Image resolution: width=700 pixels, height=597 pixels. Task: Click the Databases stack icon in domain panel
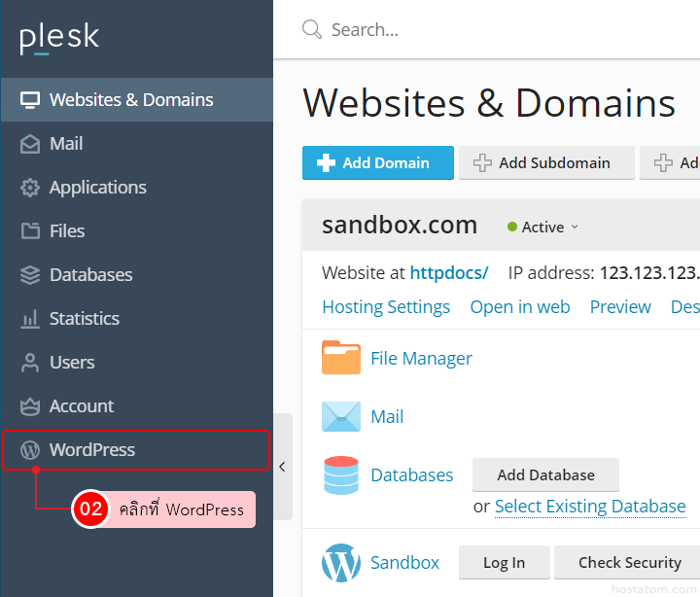340,475
